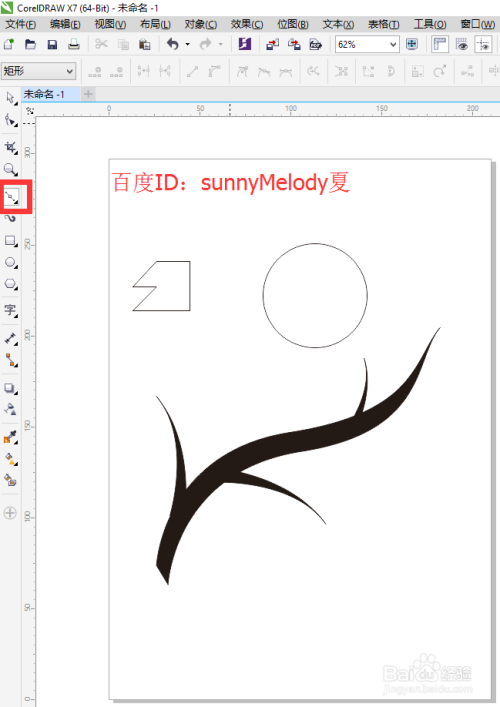The height and width of the screenshot is (707, 500).
Task: Toggle full screen preview icon
Action: click(412, 44)
